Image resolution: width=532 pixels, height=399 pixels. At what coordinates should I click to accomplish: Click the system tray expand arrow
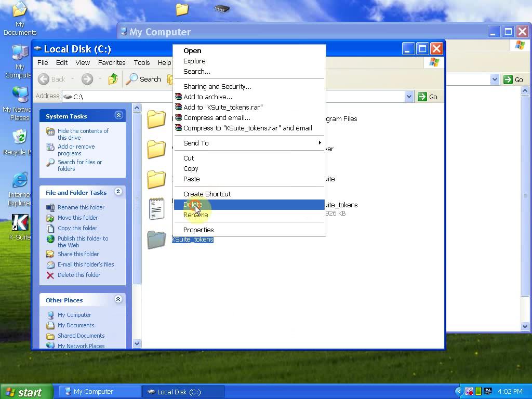[x=459, y=392]
